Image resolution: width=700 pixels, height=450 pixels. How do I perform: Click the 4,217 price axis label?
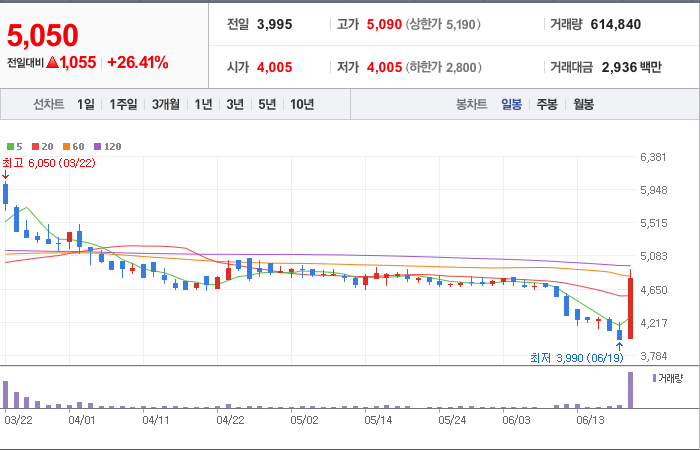click(653, 323)
